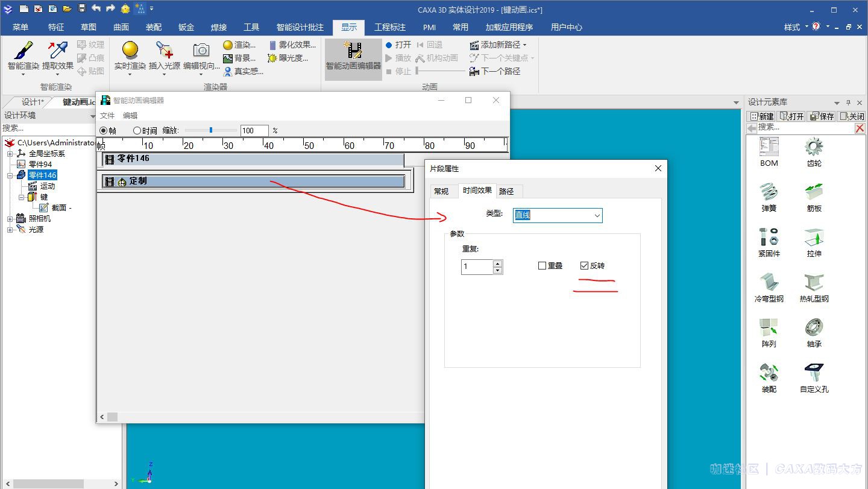Open the 菜单 ribbon tab
The height and width of the screenshot is (489, 868).
[20, 27]
